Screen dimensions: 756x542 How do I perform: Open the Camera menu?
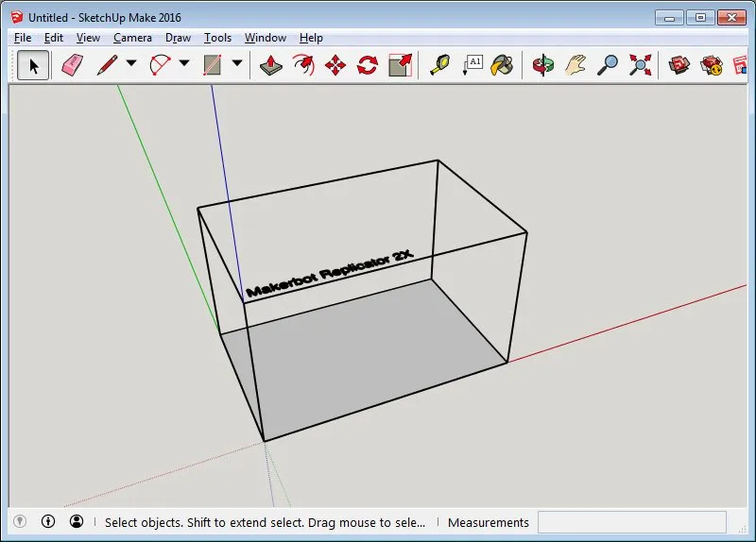[x=132, y=38]
